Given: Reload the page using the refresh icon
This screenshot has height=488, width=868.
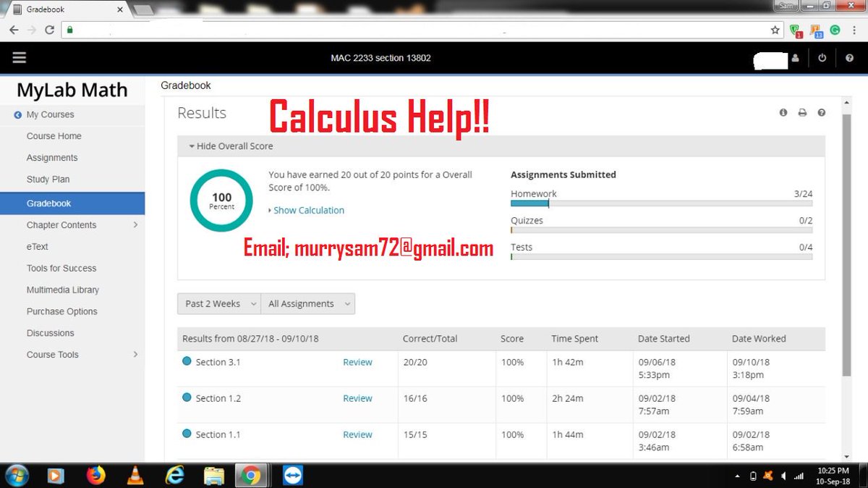Looking at the screenshot, I should point(49,30).
